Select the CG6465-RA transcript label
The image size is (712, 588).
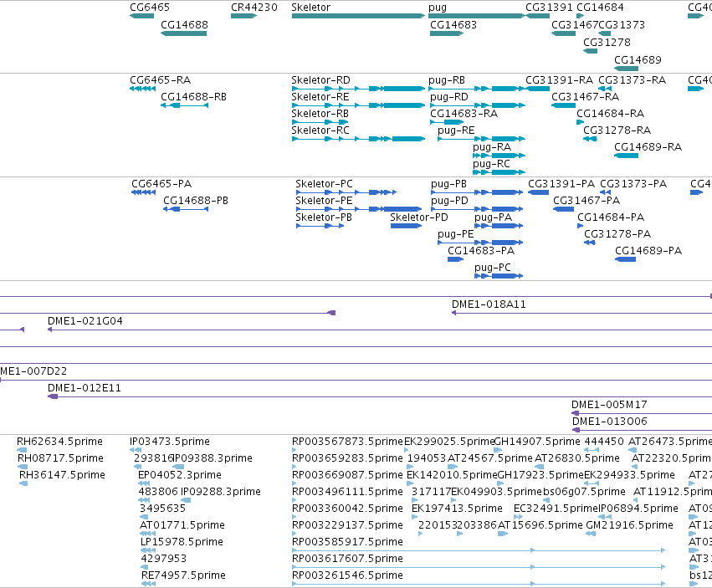click(x=161, y=80)
